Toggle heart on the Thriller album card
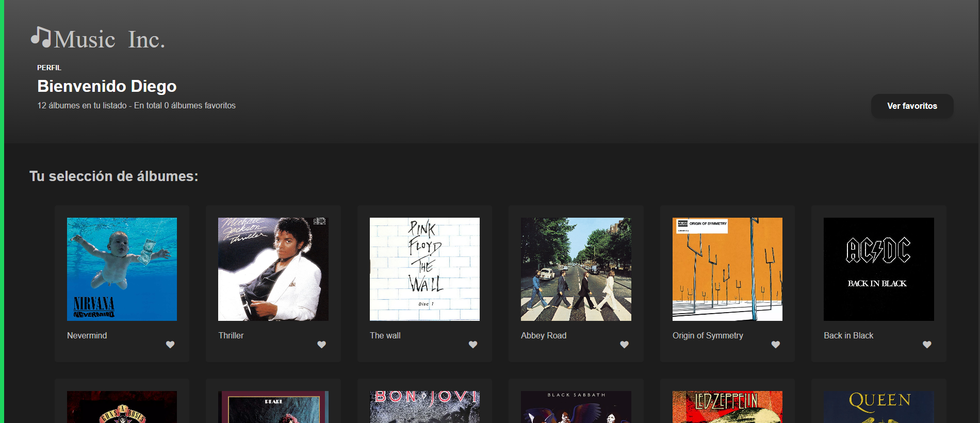Image resolution: width=980 pixels, height=423 pixels. pos(321,345)
